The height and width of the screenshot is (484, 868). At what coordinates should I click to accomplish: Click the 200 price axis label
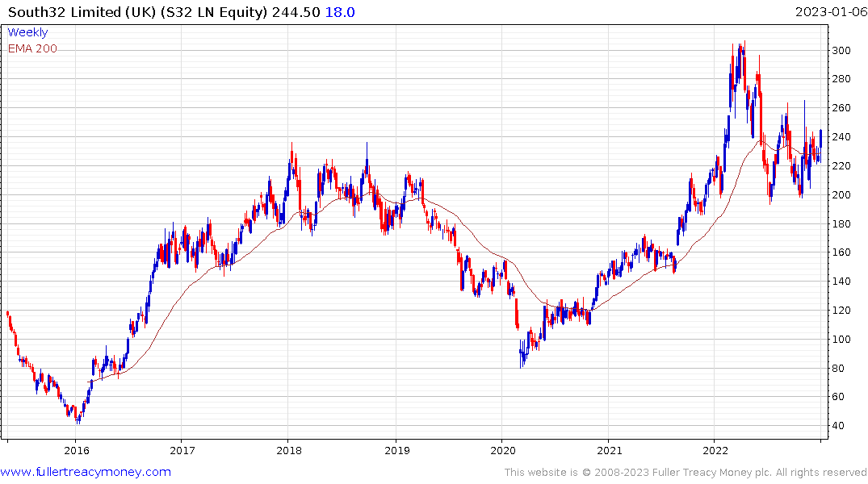tap(841, 194)
